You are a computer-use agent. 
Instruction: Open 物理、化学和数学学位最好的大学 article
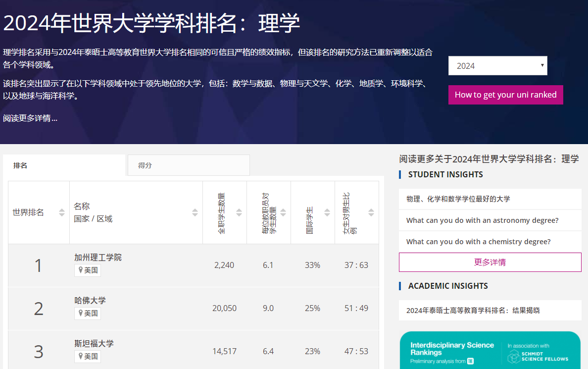click(x=458, y=199)
